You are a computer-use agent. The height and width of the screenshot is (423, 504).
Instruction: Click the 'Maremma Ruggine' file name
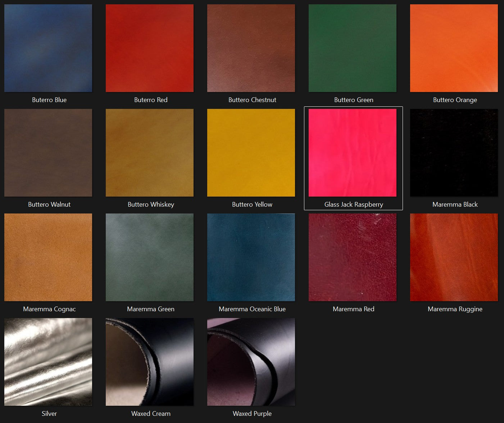point(455,309)
